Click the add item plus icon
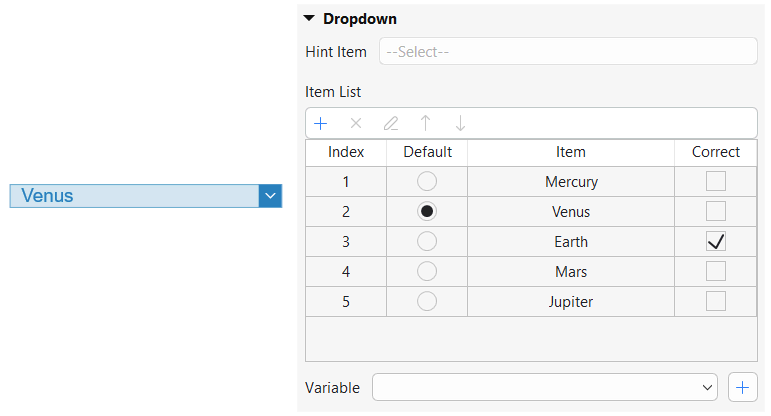Screen dimensions: 771x416 tap(321, 124)
